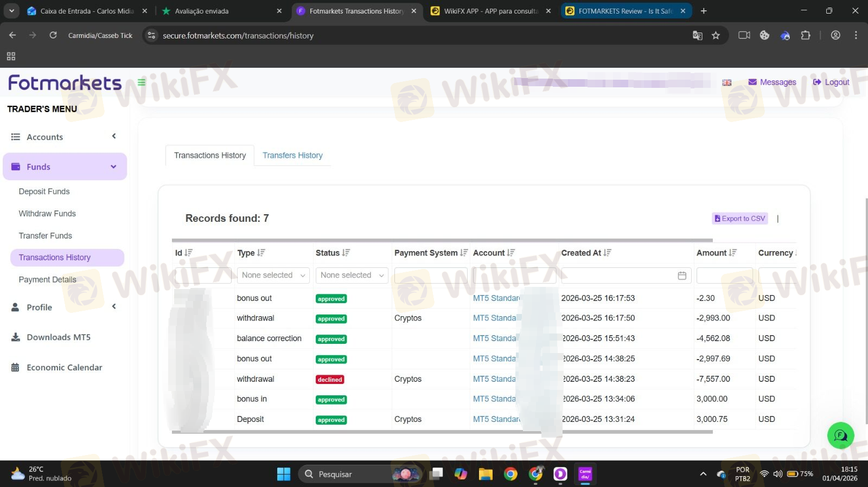The image size is (868, 487).
Task: Click the language flag icon
Action: pyautogui.click(x=727, y=82)
